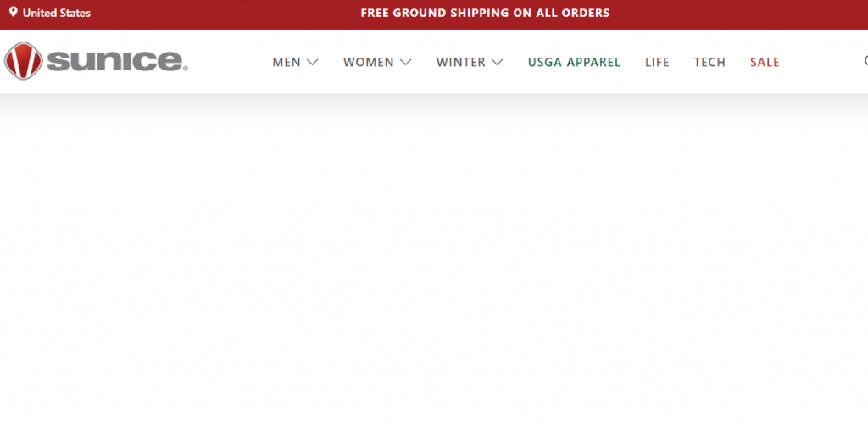Click the red Sunice shield emblem
This screenshot has width=868, height=429.
tap(23, 61)
